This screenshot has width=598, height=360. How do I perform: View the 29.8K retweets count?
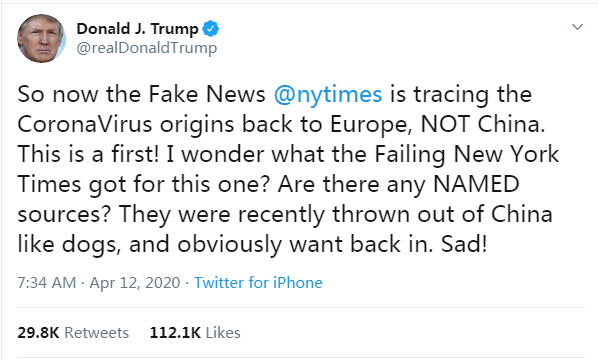pyautogui.click(x=38, y=333)
